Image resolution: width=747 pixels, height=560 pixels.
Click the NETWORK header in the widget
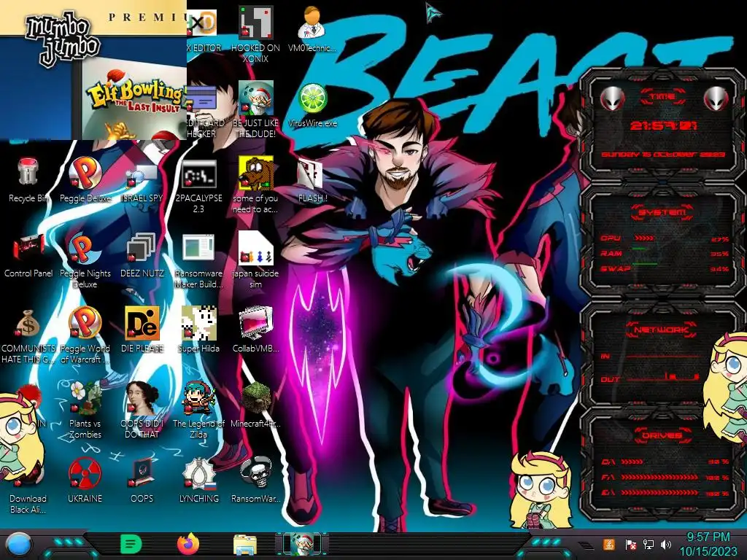[662, 330]
